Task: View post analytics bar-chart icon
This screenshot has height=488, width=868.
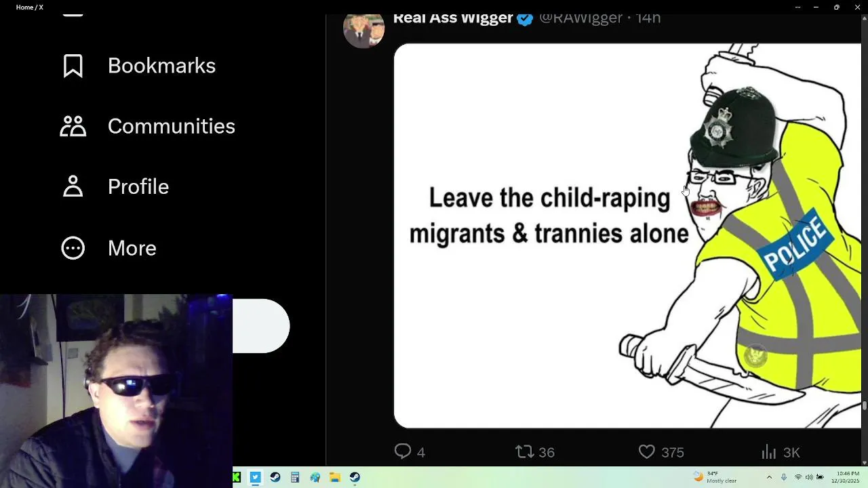Action: tap(768, 451)
